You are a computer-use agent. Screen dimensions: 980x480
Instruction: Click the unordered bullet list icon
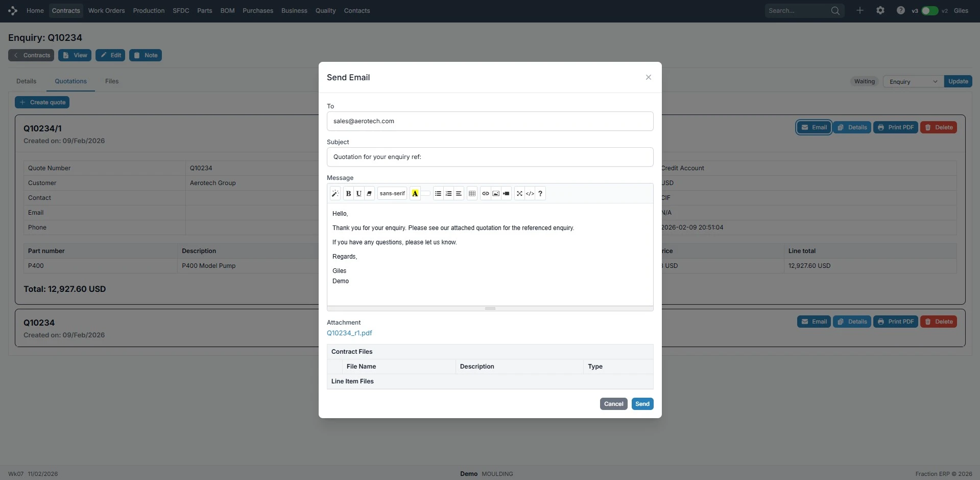(438, 194)
